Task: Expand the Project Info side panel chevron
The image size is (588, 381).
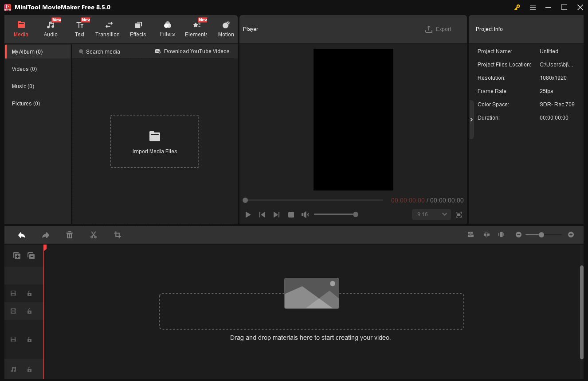Action: (471, 119)
